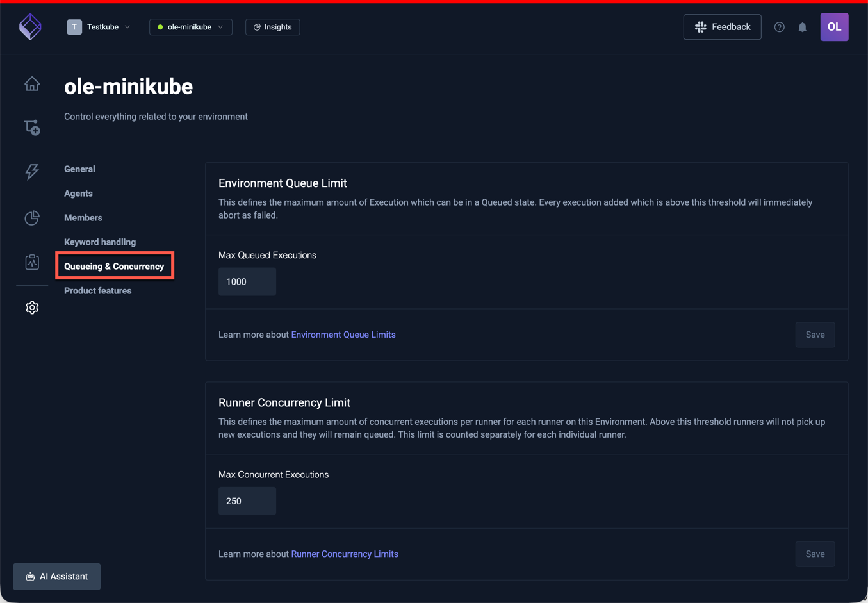Focus the Max Queued Executions field
Screen dimensions: 868x603
click(247, 282)
